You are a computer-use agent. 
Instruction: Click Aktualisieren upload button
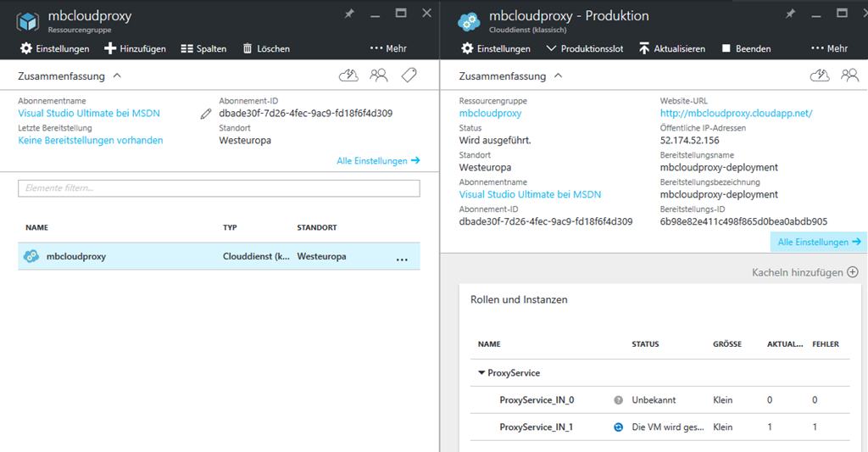click(x=672, y=48)
